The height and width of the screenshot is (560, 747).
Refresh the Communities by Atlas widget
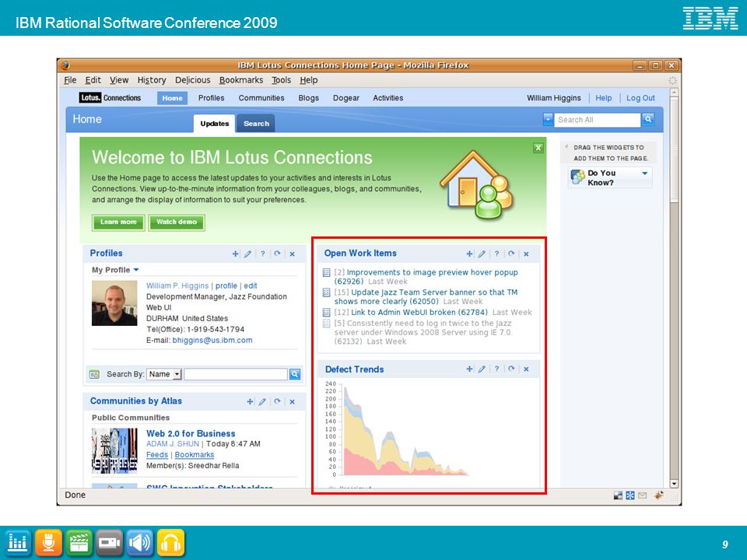click(x=277, y=401)
